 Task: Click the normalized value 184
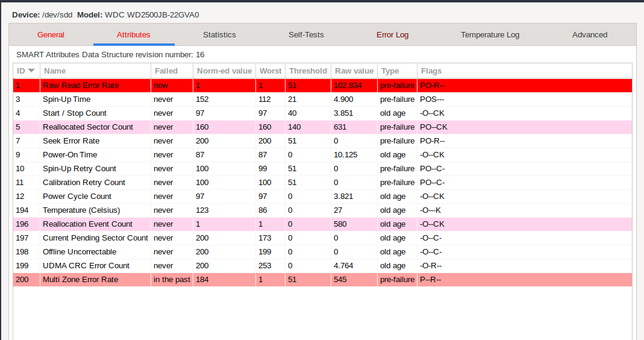pyautogui.click(x=202, y=280)
